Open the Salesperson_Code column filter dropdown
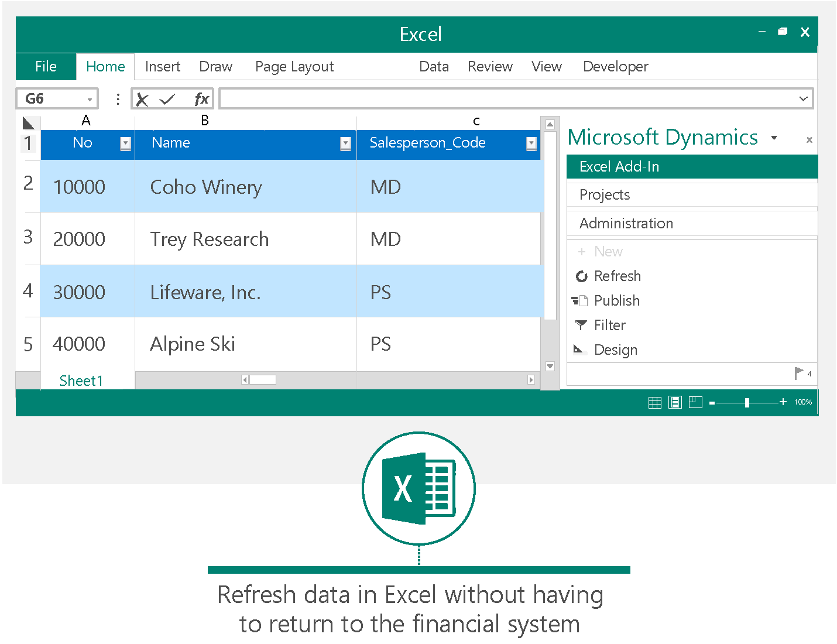837x644 pixels. [531, 143]
